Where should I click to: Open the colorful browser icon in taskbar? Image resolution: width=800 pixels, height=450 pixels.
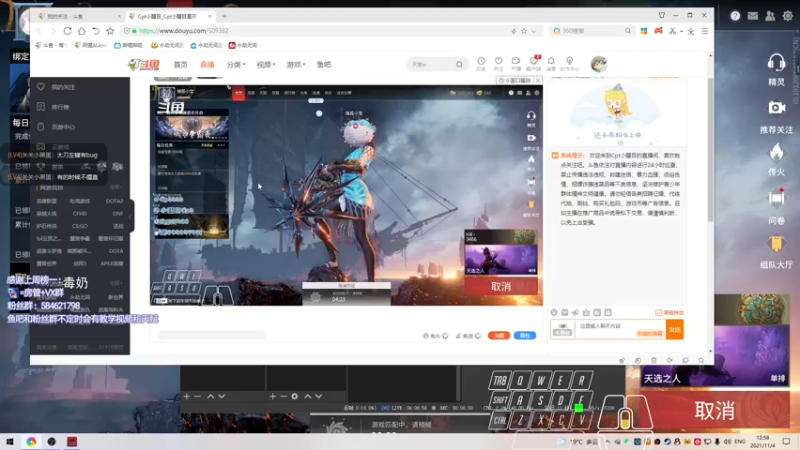click(x=31, y=442)
